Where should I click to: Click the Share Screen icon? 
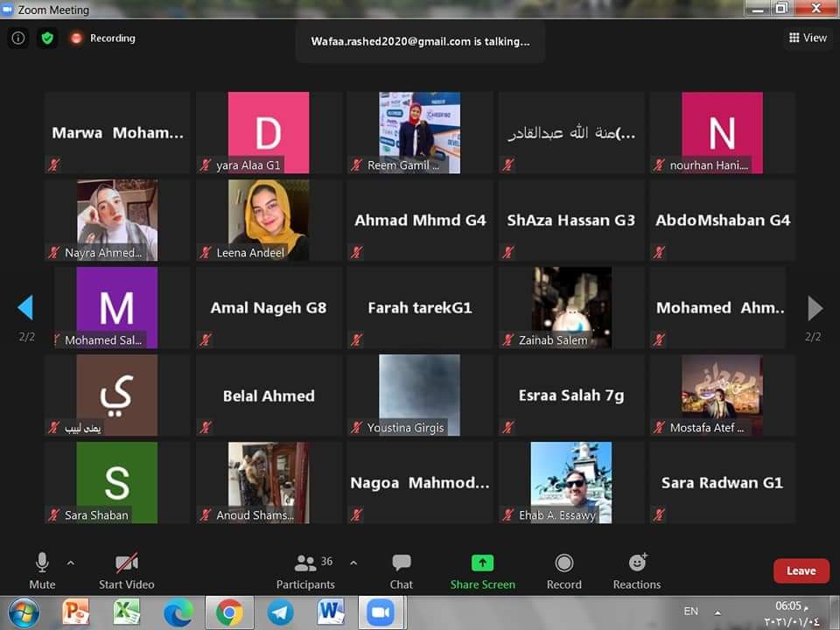(482, 563)
